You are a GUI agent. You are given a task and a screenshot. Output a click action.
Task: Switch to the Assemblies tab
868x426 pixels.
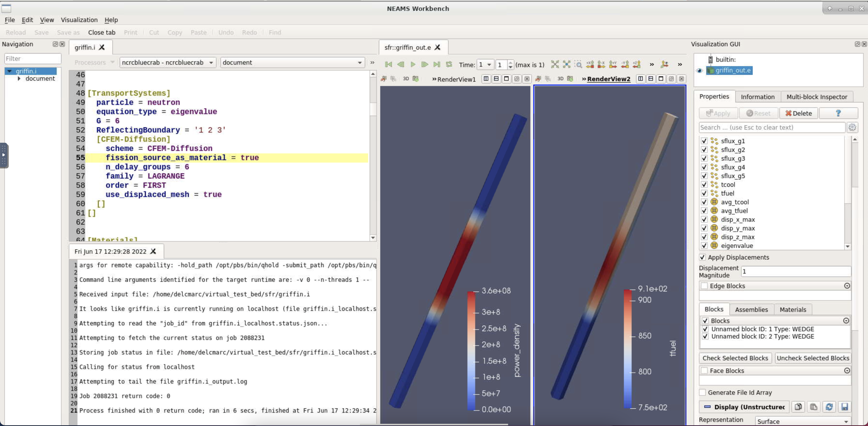click(x=752, y=310)
